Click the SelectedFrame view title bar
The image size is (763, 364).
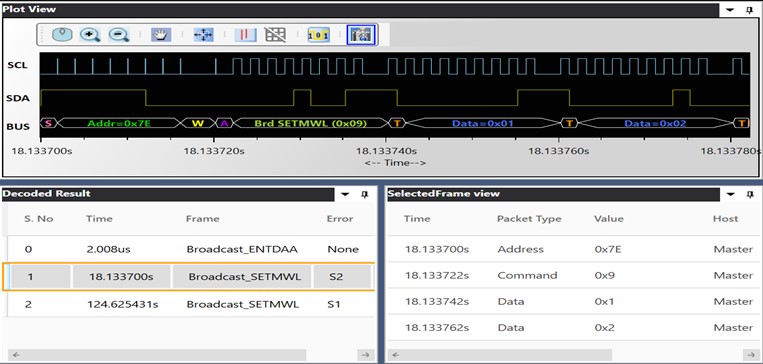click(x=553, y=194)
